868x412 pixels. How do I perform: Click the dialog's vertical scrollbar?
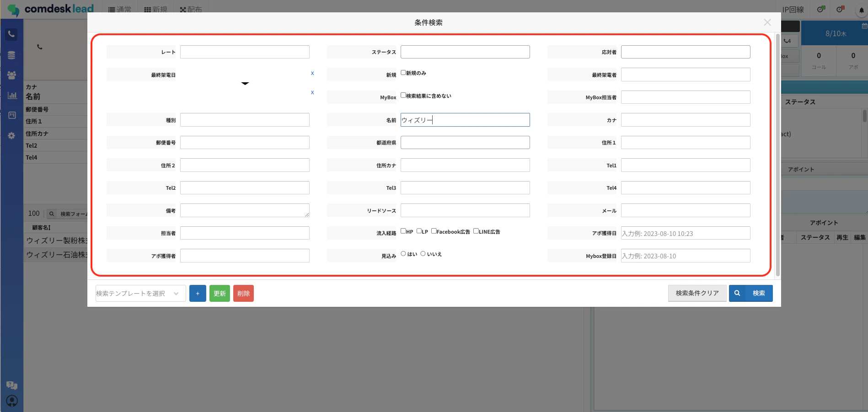point(778,155)
